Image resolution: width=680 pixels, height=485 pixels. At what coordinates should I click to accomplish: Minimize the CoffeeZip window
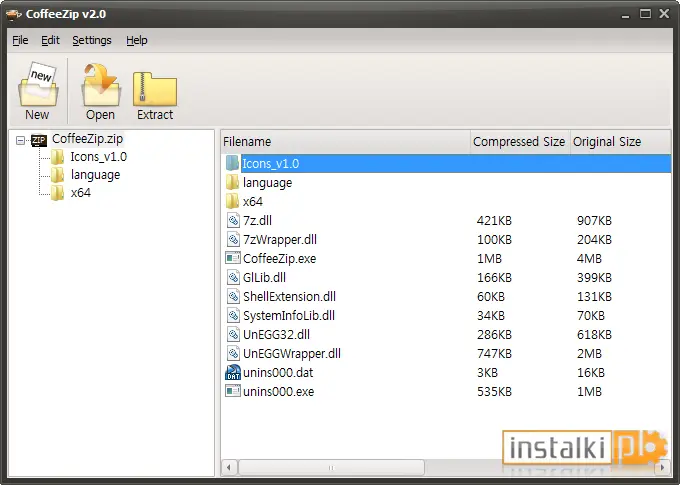[625, 15]
